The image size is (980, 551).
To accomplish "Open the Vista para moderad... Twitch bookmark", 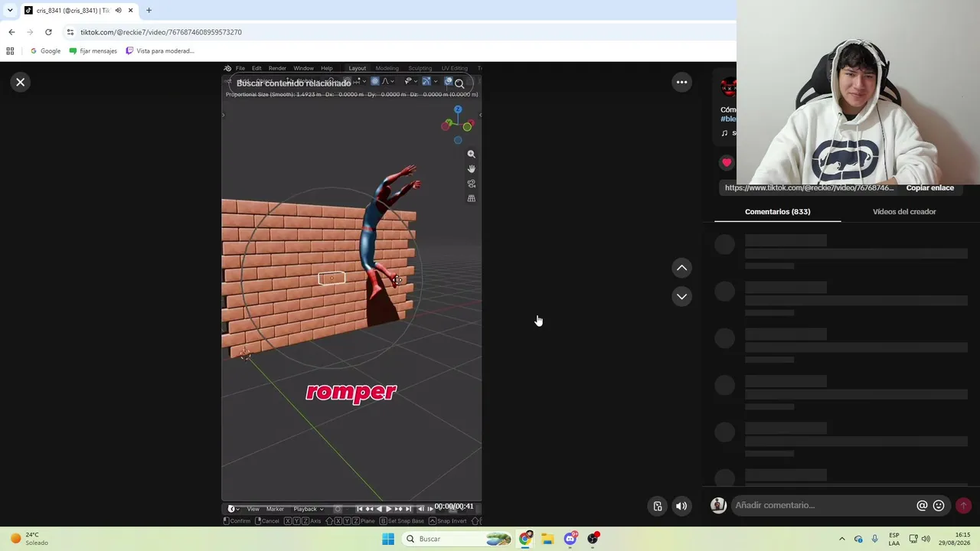I will click(x=160, y=51).
